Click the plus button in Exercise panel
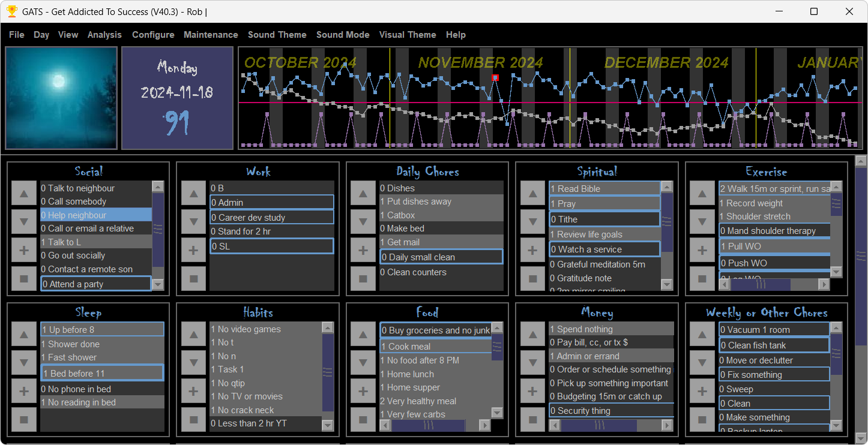 pos(702,250)
